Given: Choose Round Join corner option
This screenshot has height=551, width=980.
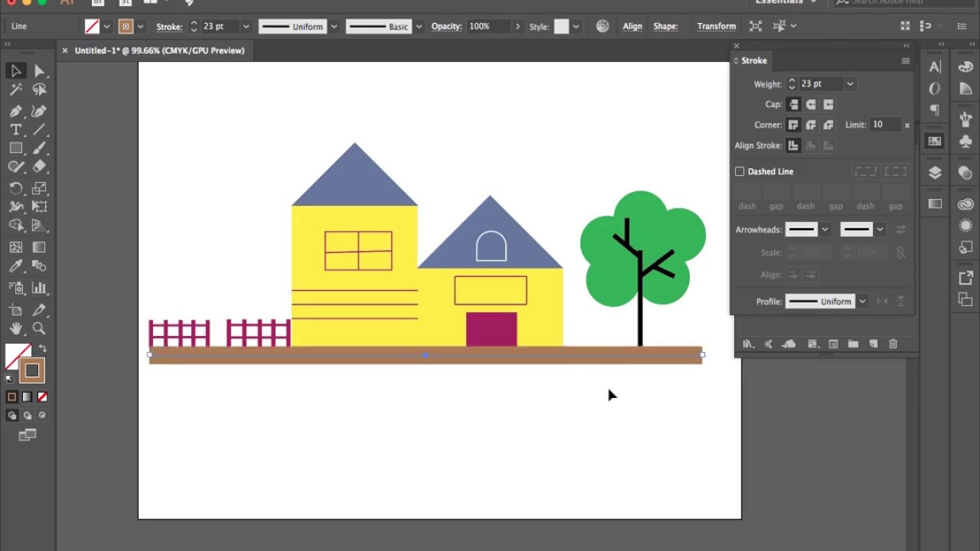Looking at the screenshot, I should (811, 125).
